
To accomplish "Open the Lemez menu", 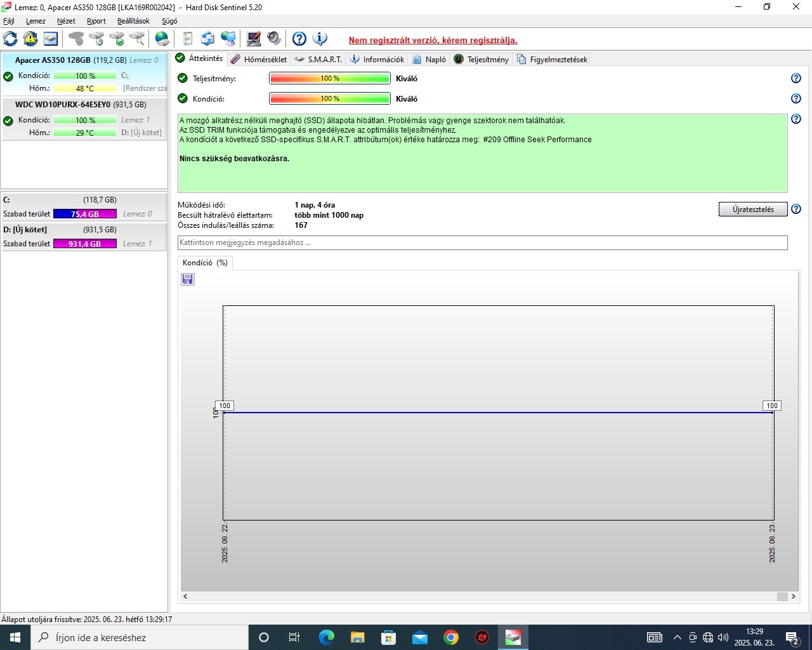I will point(36,21).
